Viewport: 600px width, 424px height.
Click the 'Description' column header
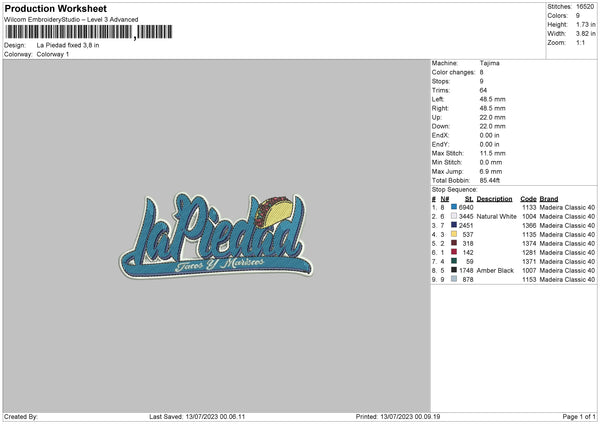(494, 199)
